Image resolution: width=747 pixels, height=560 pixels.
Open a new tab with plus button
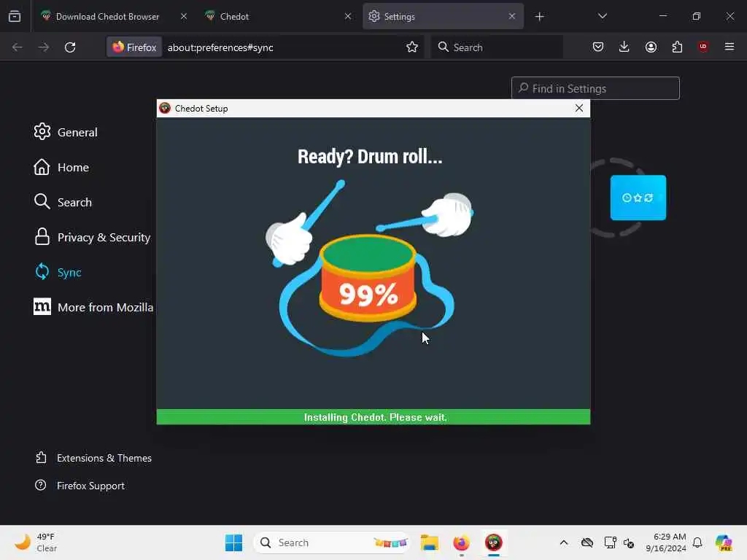click(539, 17)
